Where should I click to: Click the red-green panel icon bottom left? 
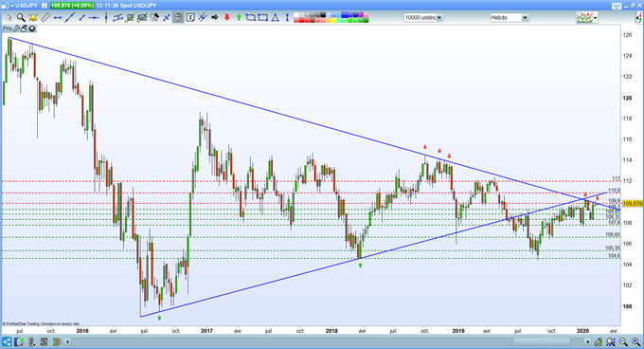[x=57, y=341]
